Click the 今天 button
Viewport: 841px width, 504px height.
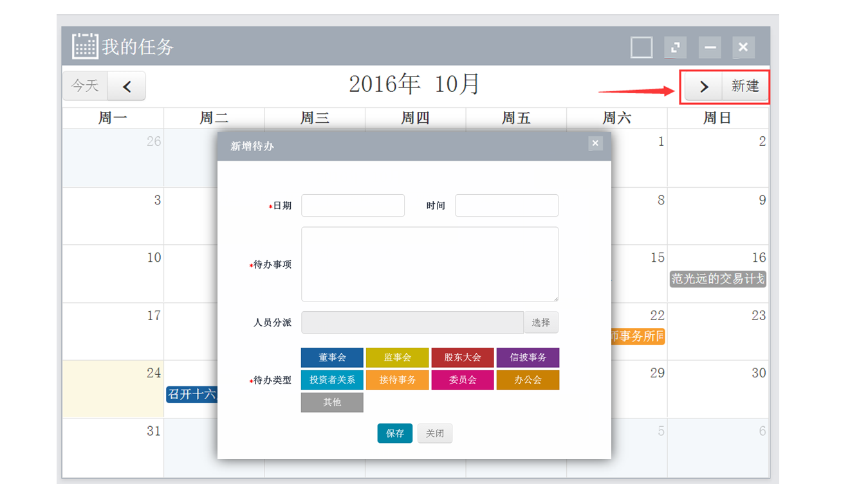[86, 86]
